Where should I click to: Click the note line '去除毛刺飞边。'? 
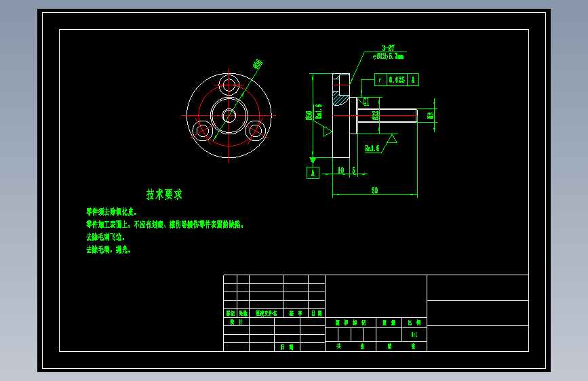coord(105,237)
